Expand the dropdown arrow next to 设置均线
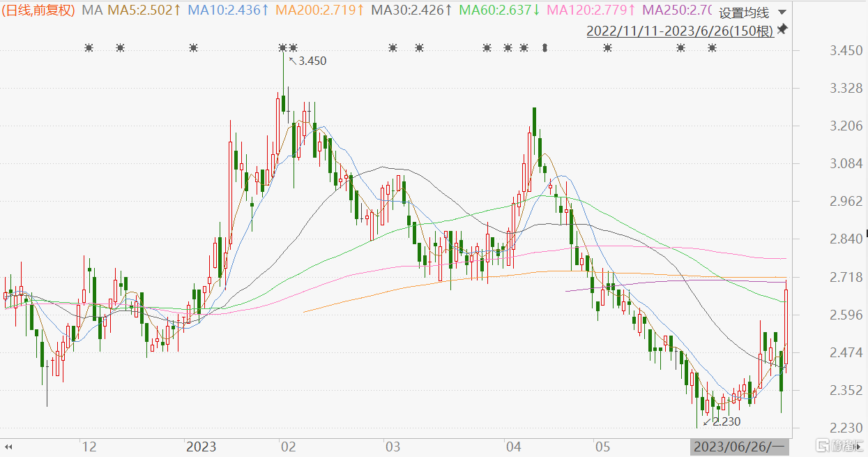This screenshot has height=457, width=868. [x=782, y=13]
